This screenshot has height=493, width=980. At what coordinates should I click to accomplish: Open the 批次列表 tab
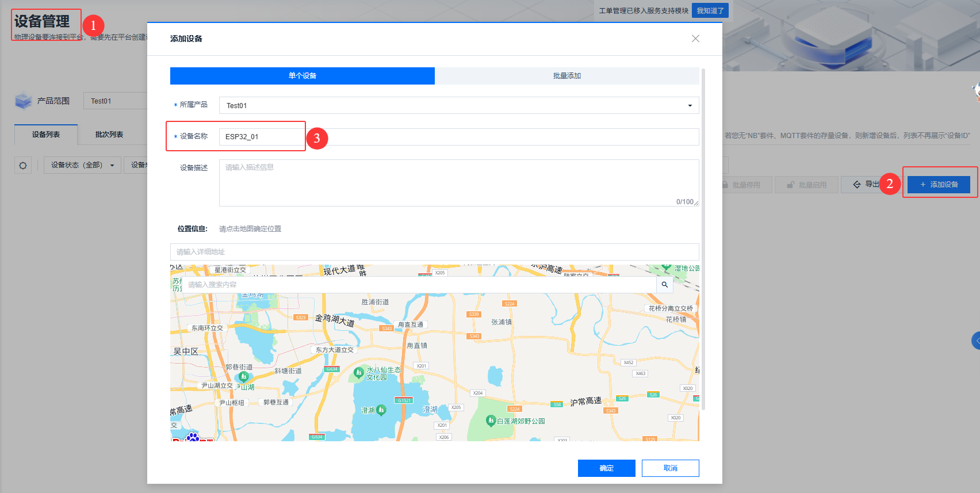[x=109, y=135]
